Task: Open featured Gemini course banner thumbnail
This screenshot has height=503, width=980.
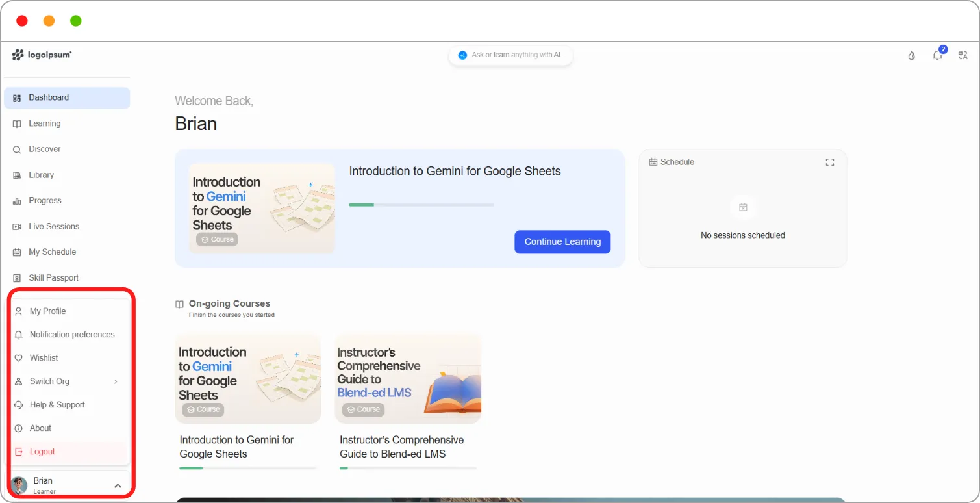Action: click(x=262, y=208)
